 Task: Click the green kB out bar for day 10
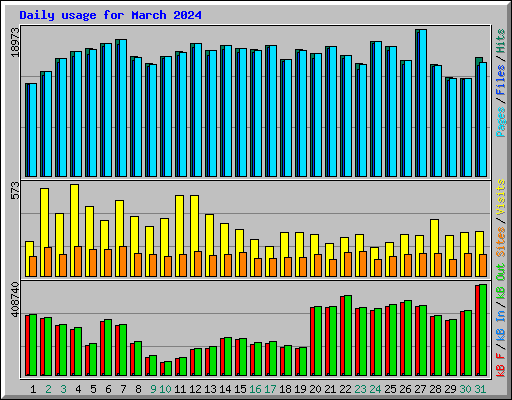coord(168,368)
